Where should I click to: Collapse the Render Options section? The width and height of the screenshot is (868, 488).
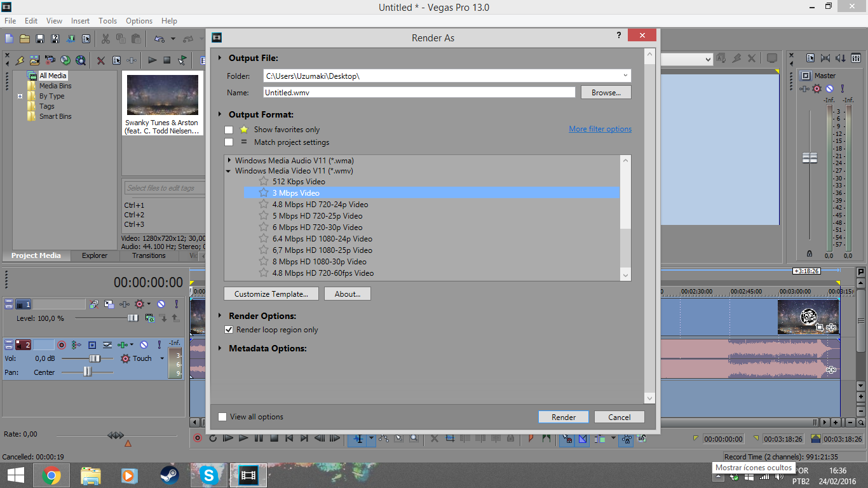point(220,316)
